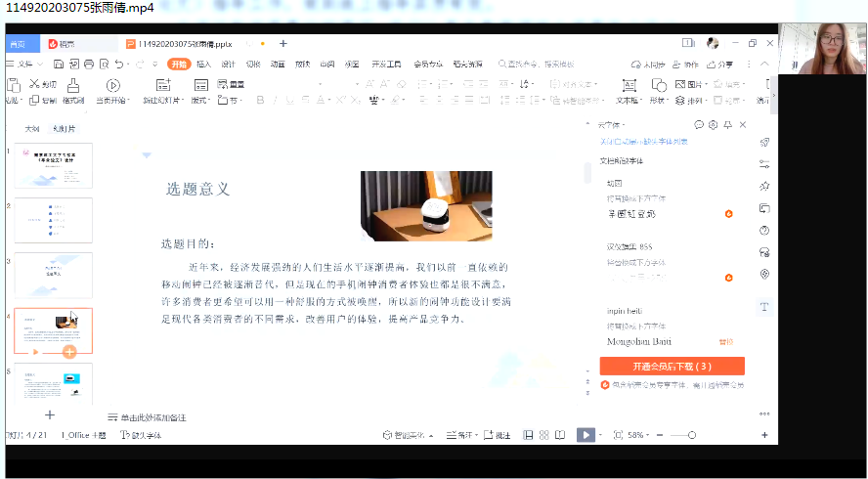
Task: Click the orange 开通会员后下载 button
Action: (x=672, y=367)
